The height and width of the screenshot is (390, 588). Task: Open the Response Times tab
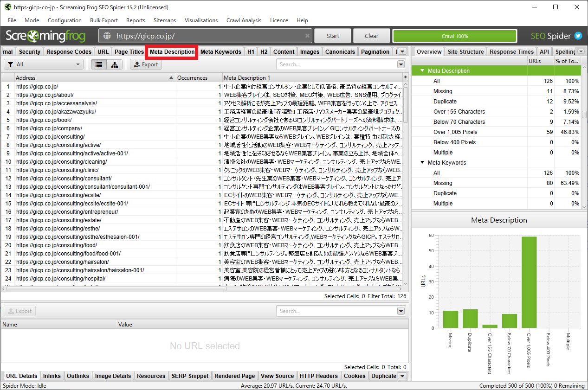point(512,51)
